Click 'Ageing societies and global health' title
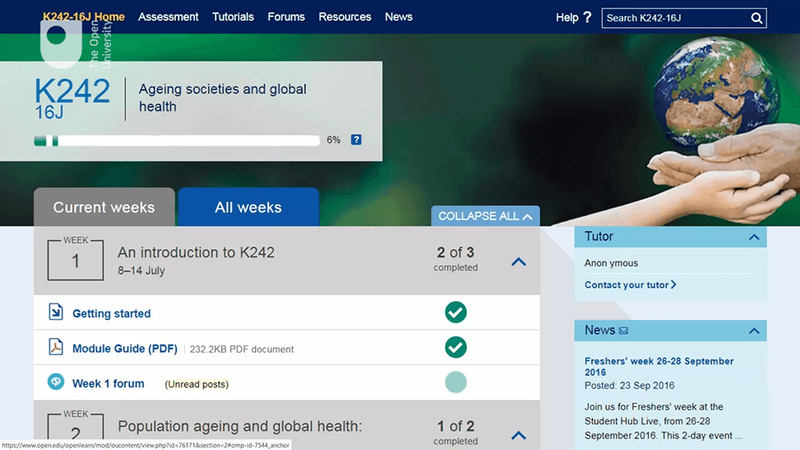The height and width of the screenshot is (450, 800). coord(222,97)
